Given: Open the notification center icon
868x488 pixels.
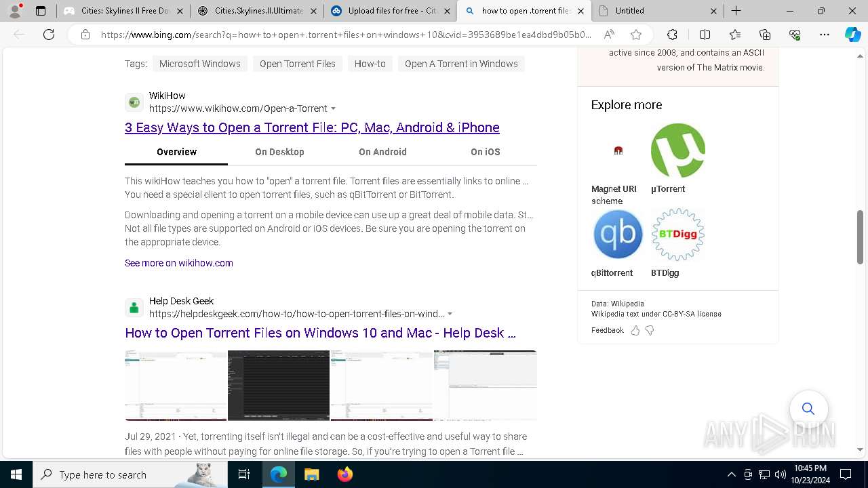Looking at the screenshot, I should (846, 474).
